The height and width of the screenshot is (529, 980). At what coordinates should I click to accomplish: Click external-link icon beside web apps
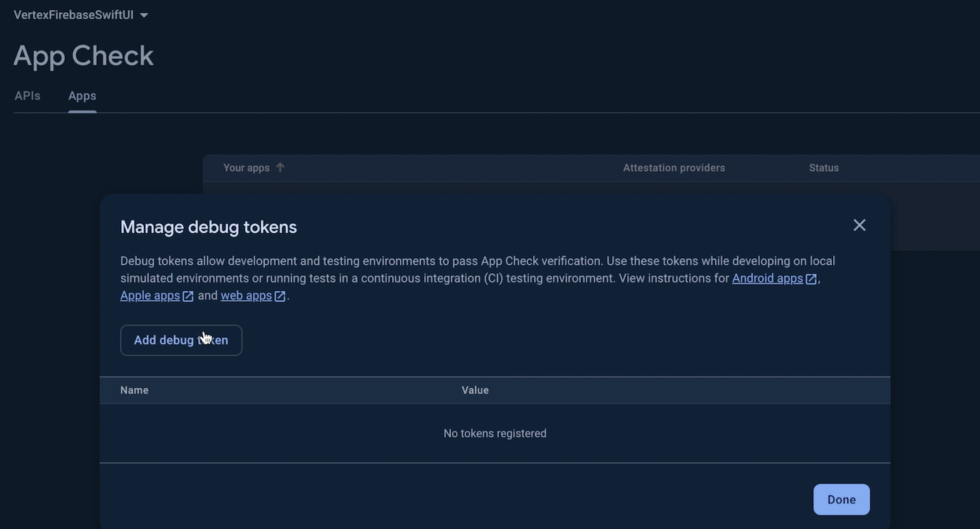tap(280, 296)
